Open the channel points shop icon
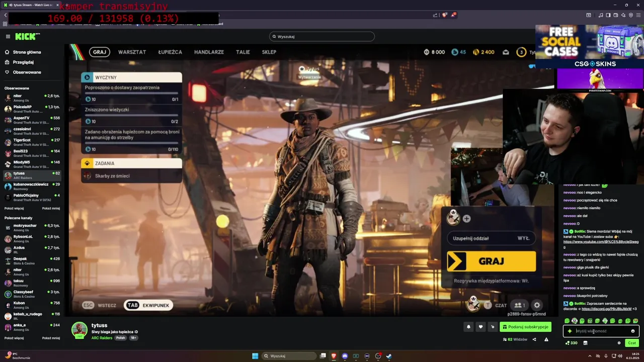 click(585, 343)
